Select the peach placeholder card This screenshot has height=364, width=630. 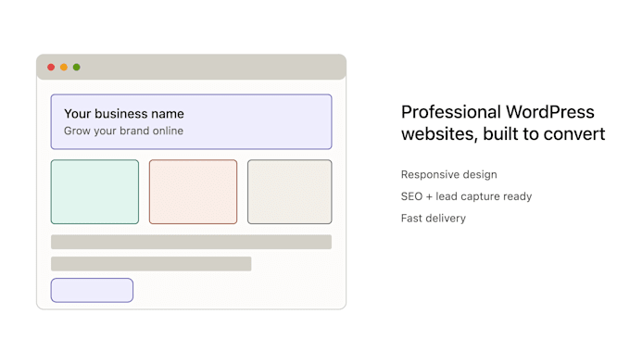pos(194,192)
